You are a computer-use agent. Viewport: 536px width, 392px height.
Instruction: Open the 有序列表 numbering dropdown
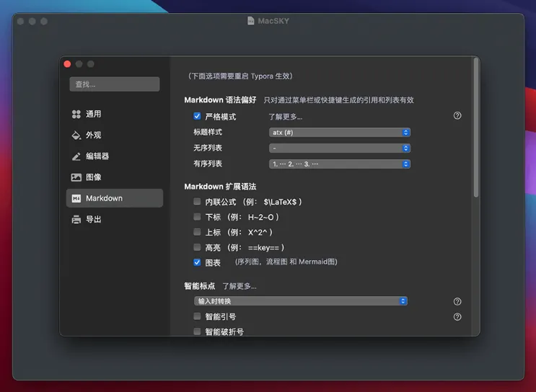tap(340, 164)
